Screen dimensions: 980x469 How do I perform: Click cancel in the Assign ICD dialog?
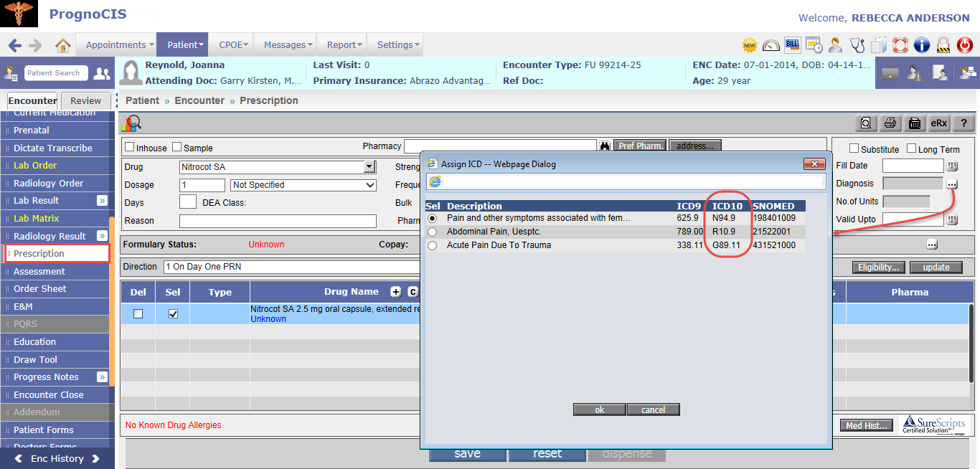654,409
